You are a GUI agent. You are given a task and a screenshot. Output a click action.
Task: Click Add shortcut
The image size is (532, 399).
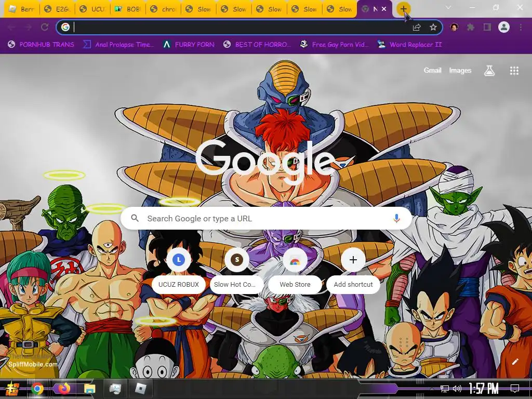click(x=353, y=270)
